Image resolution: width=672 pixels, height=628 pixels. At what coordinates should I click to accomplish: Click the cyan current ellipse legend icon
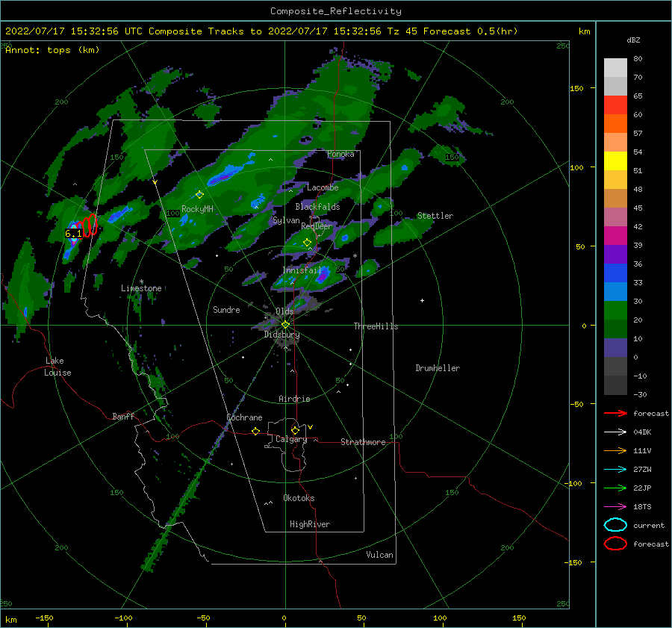click(x=615, y=525)
